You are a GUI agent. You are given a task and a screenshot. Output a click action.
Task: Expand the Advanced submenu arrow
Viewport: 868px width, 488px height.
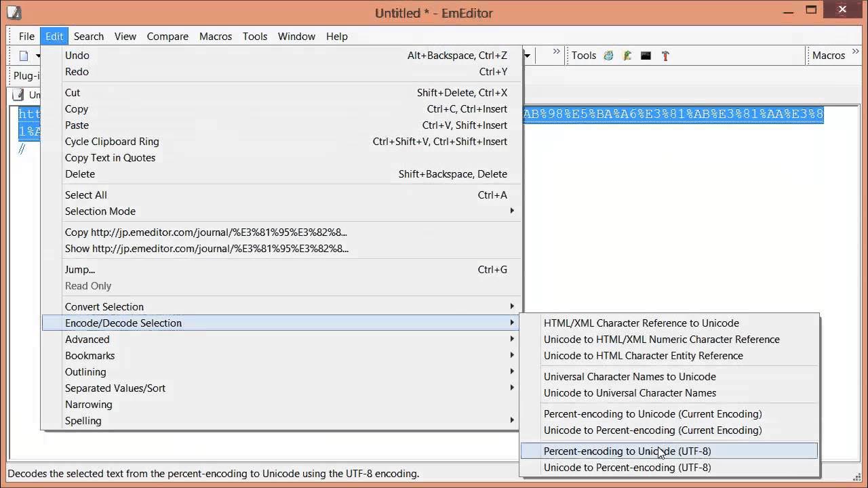(x=512, y=339)
